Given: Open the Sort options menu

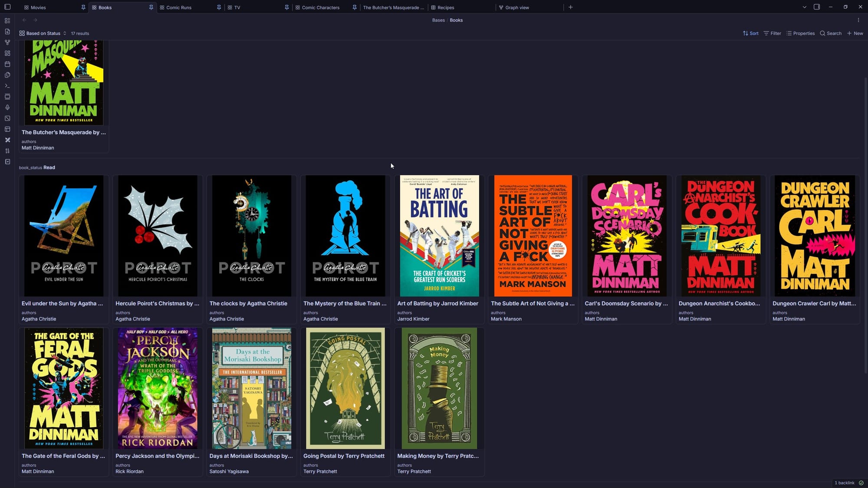Looking at the screenshot, I should click(750, 33).
